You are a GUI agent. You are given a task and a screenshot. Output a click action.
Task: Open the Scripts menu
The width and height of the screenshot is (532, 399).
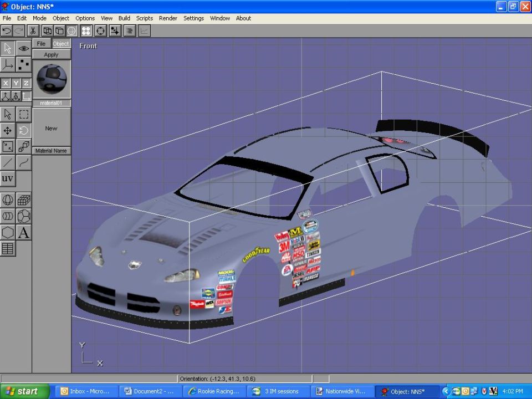145,18
